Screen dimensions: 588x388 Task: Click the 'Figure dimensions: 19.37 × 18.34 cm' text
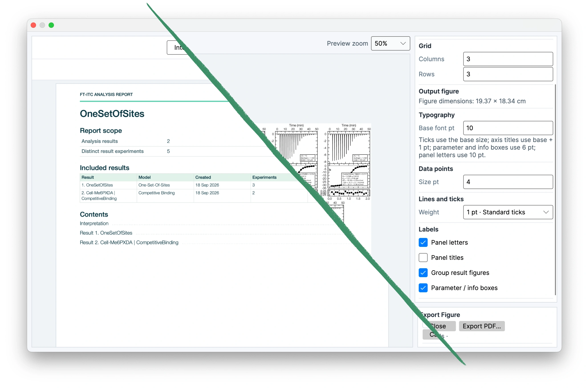tap(472, 101)
